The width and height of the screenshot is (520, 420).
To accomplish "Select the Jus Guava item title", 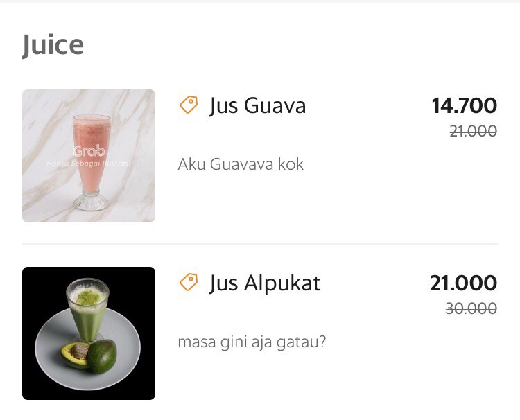I will pyautogui.click(x=258, y=106).
